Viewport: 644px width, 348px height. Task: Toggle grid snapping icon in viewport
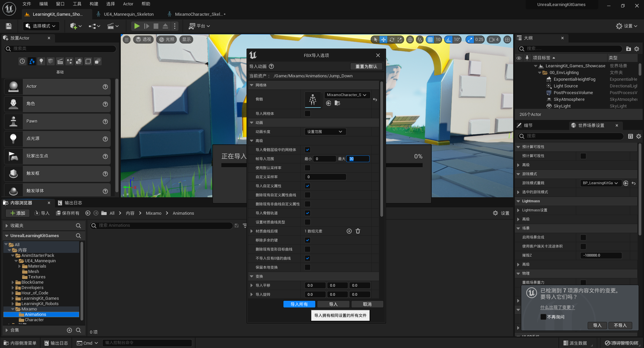click(430, 40)
